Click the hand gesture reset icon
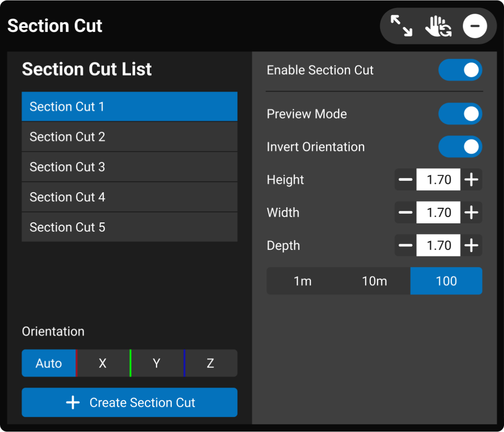Viewport: 504px width, 432px height. [x=438, y=26]
